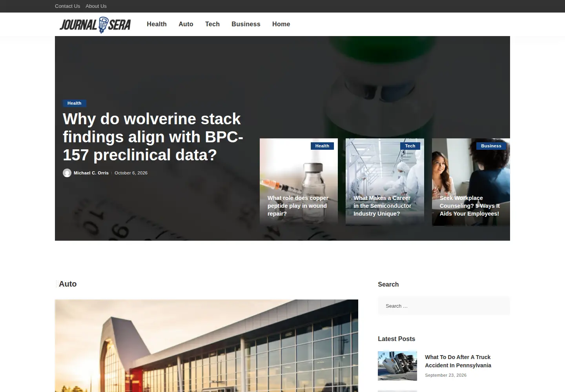The width and height of the screenshot is (565, 392).
Task: Open Truck Accident In Pennsylvania post title
Action: click(x=458, y=361)
